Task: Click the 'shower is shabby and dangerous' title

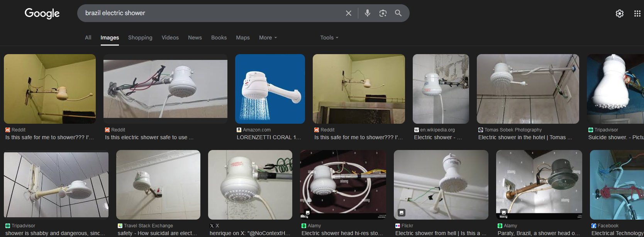Action: (x=55, y=233)
